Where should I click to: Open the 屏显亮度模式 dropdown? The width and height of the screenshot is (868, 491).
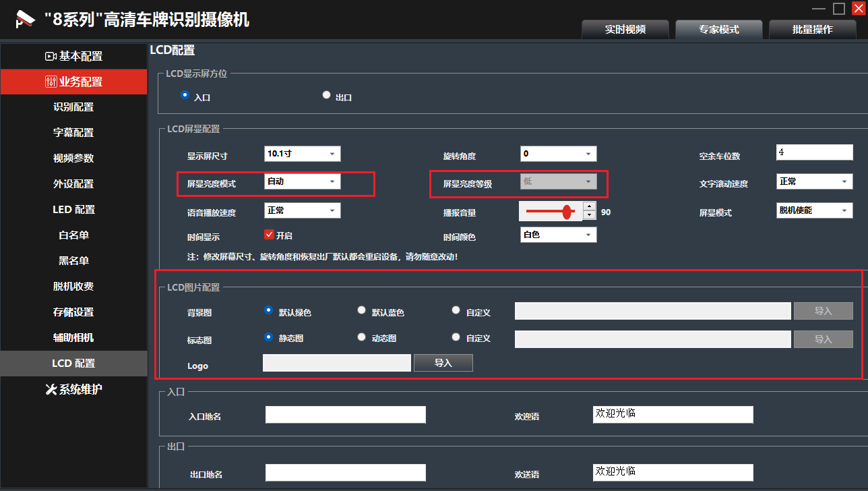[303, 181]
